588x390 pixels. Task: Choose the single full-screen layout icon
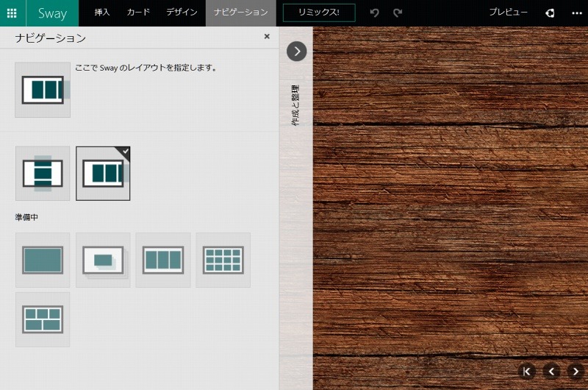click(x=43, y=260)
